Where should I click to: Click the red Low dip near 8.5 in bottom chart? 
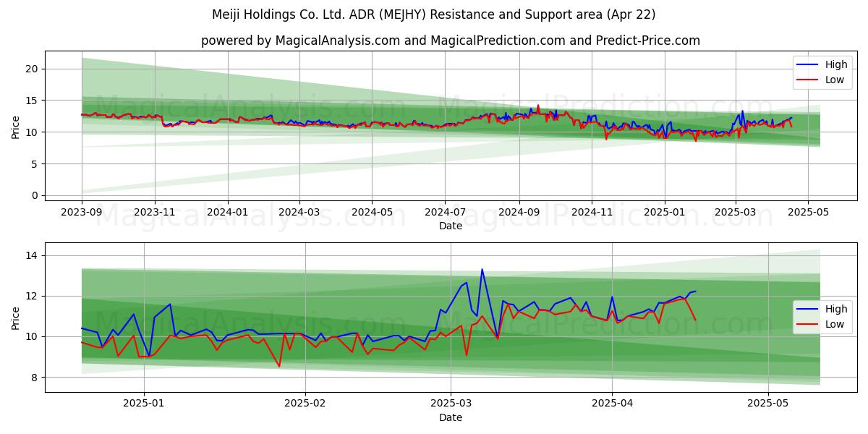[x=279, y=366]
